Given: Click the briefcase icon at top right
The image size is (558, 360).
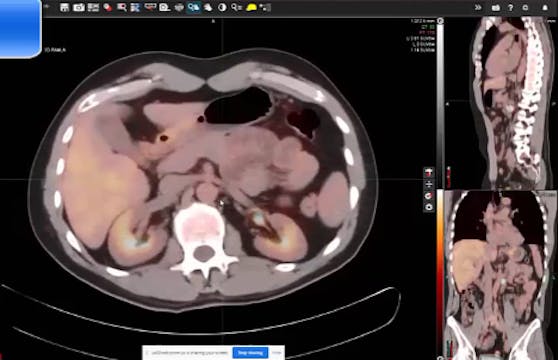Looking at the screenshot, I should click(x=495, y=8).
